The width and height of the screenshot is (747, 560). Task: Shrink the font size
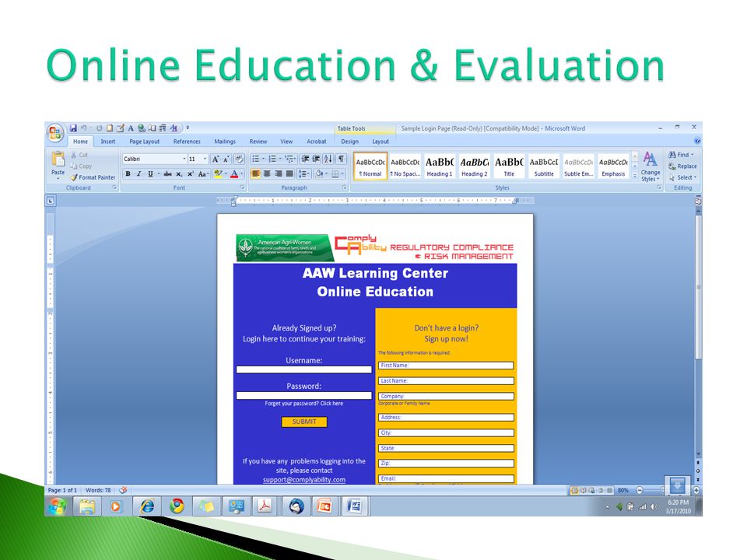226,159
